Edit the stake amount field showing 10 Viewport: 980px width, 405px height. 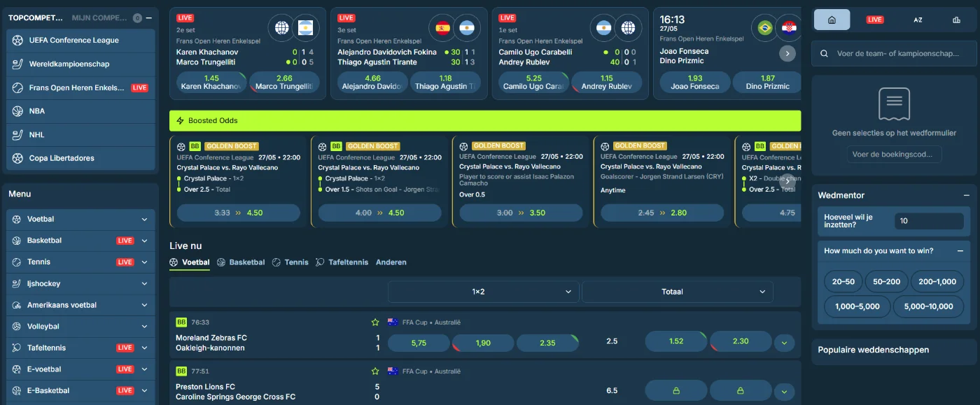pos(929,221)
